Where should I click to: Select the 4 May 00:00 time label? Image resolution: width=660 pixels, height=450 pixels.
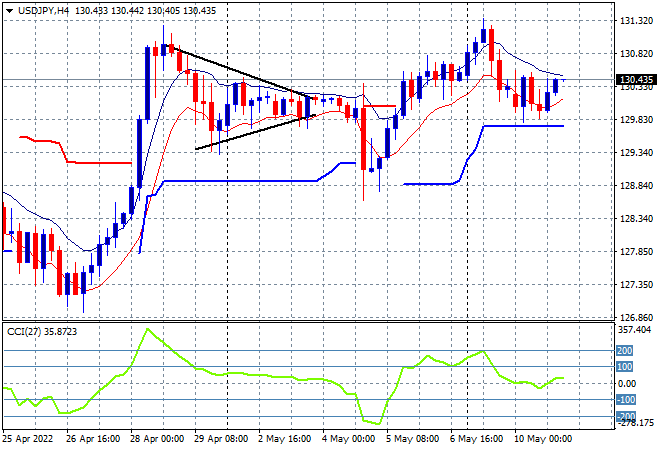349,439
